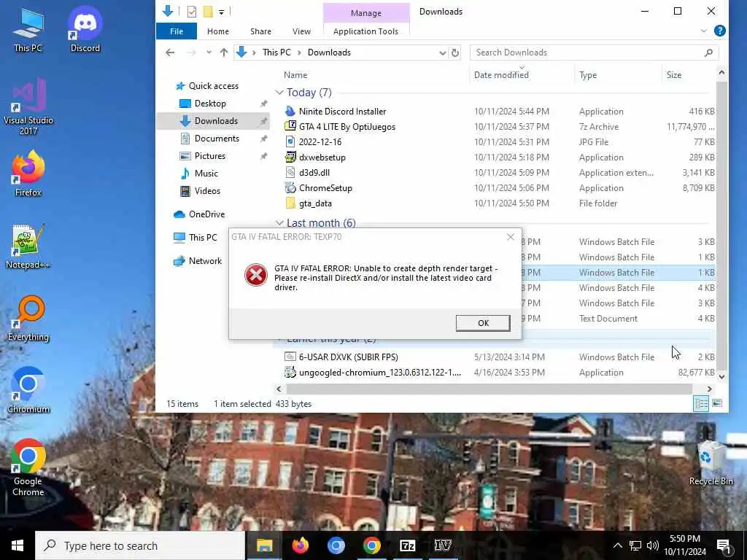Open Pictures in navigation pane
The image size is (747, 560).
click(209, 156)
